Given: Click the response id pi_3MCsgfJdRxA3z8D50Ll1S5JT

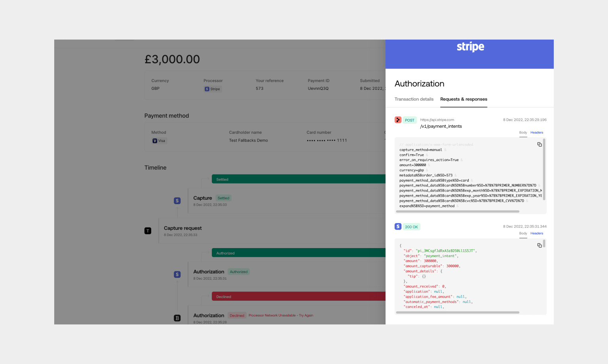Looking at the screenshot, I should [x=445, y=251].
